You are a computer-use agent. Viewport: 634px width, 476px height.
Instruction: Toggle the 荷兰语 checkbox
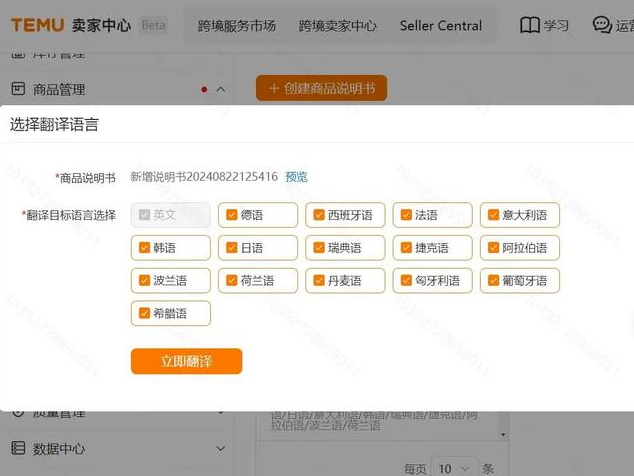tap(232, 280)
